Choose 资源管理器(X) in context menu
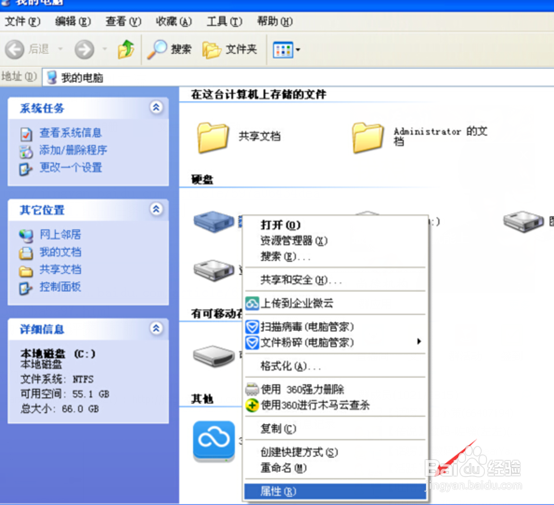This screenshot has width=554, height=505. tap(335, 241)
